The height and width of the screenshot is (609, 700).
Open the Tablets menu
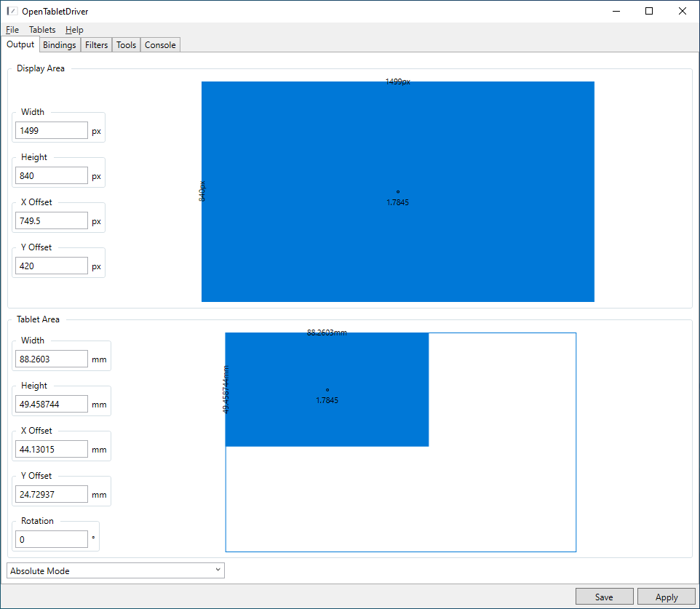(42, 29)
